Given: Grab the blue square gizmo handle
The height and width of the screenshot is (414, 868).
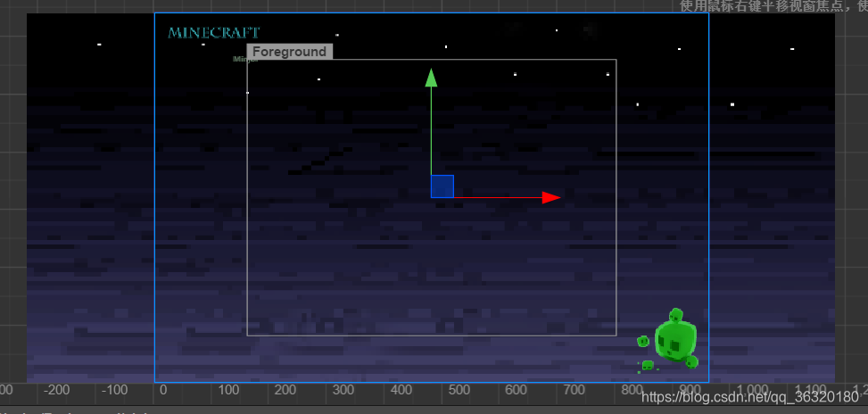Looking at the screenshot, I should 442,186.
